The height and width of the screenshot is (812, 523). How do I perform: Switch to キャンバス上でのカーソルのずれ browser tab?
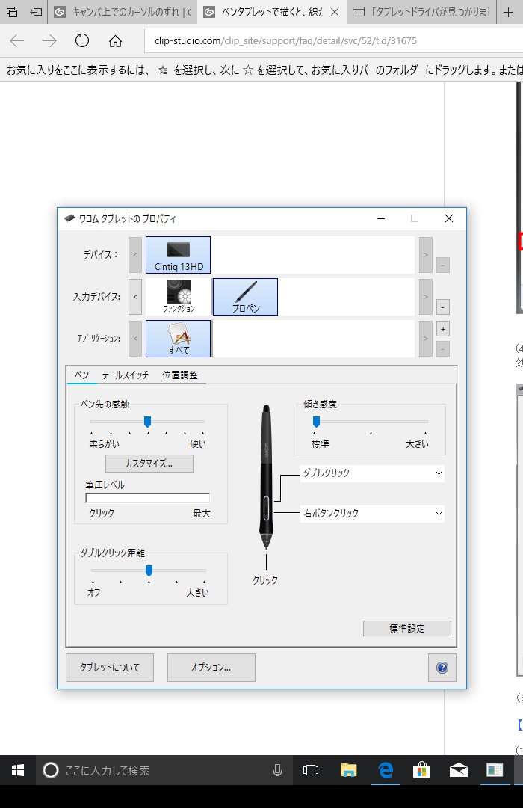click(x=123, y=12)
